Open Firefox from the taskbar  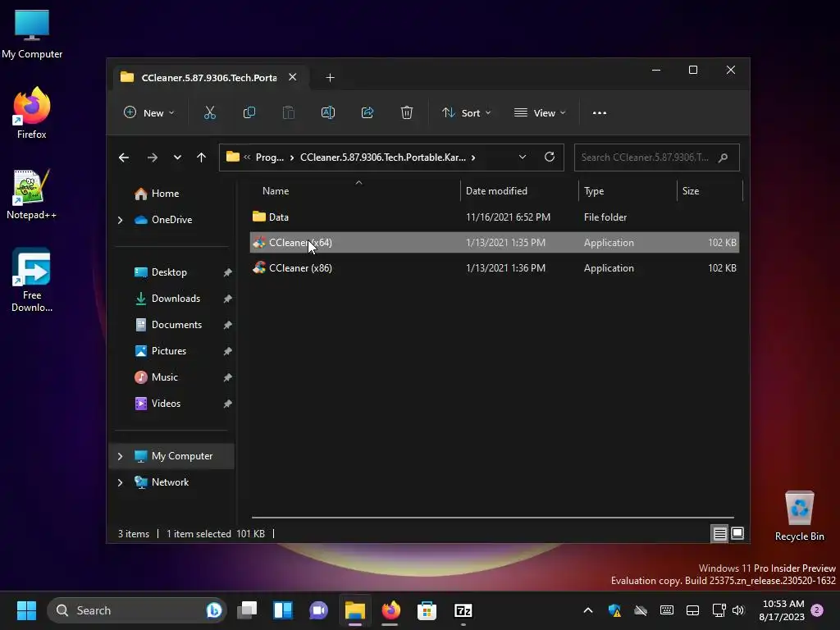point(391,610)
